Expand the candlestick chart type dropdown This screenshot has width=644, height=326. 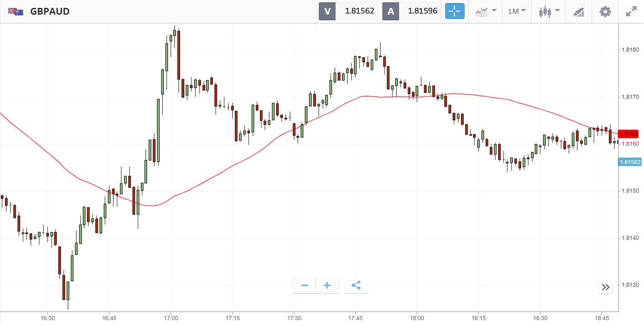tap(549, 11)
